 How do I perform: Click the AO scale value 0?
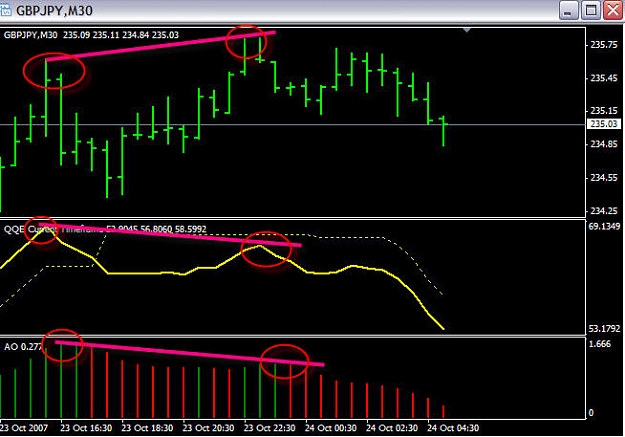click(x=591, y=413)
